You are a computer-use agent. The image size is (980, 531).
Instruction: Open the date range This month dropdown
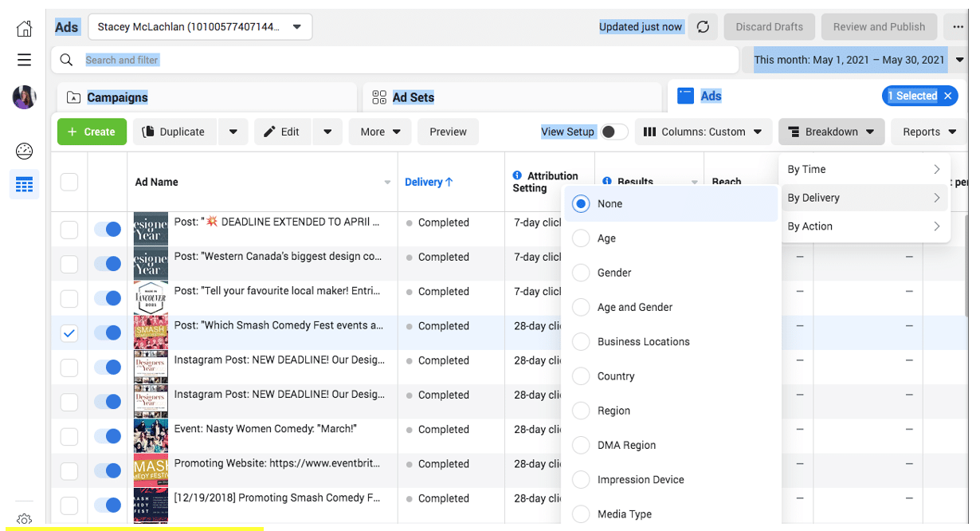click(857, 60)
